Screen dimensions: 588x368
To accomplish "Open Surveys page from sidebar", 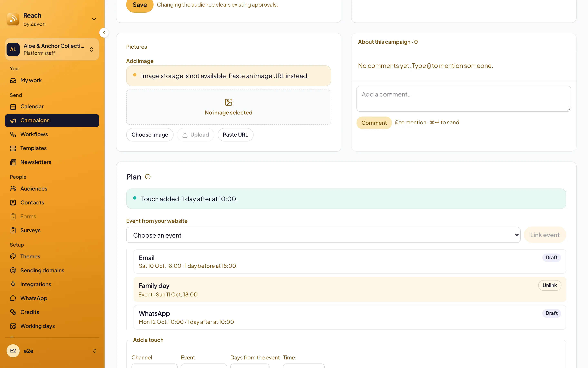I will click(x=52, y=230).
